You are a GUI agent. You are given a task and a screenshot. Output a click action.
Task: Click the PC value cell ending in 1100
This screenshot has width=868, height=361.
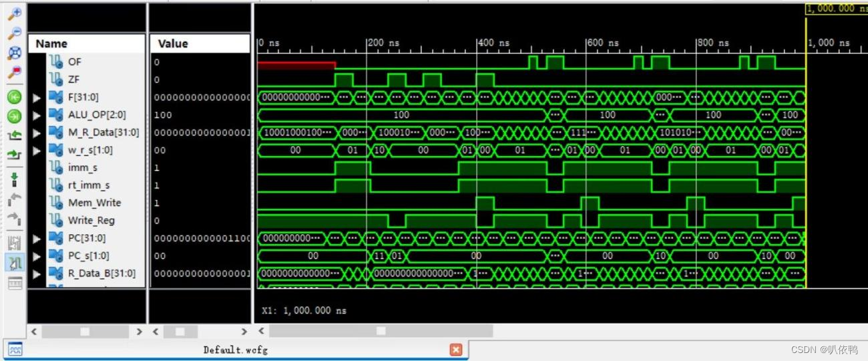tap(200, 238)
